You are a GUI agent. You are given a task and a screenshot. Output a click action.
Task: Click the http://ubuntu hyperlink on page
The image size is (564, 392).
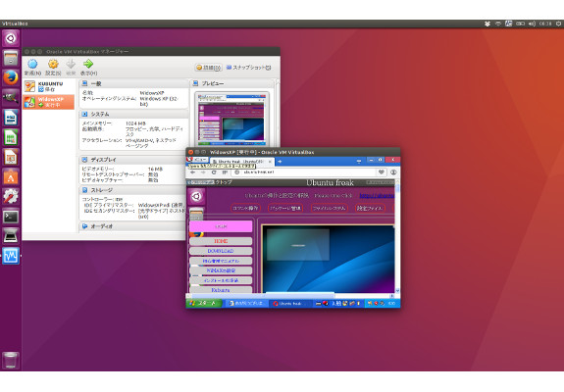coord(377,195)
